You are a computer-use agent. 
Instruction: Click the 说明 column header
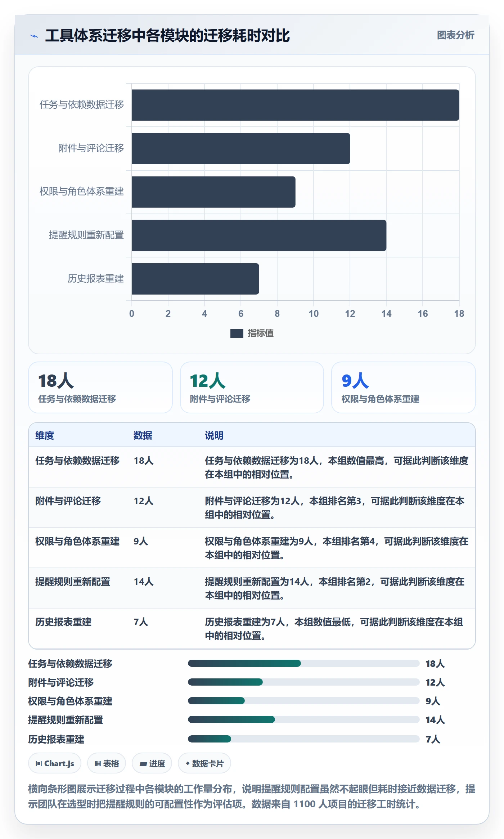(214, 435)
